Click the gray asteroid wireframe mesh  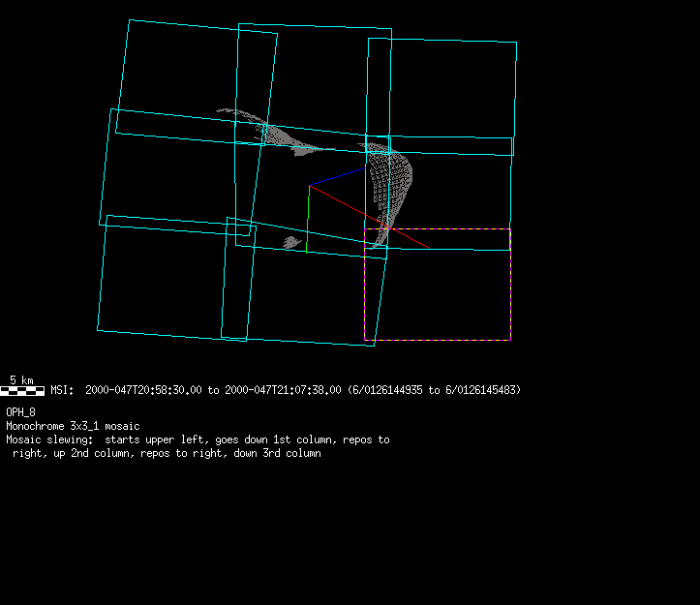[x=395, y=184]
